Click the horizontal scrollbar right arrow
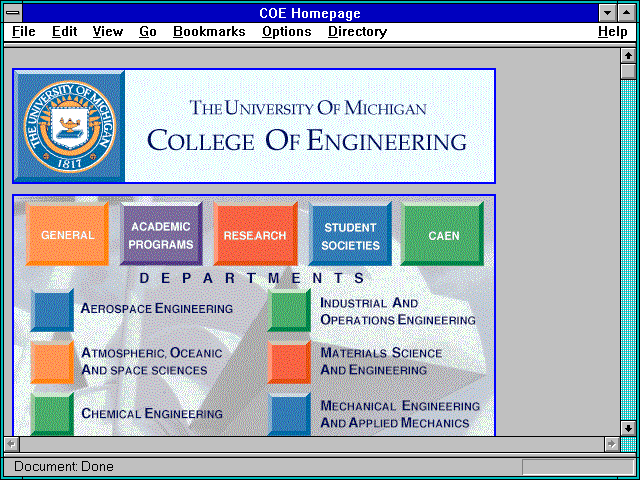This screenshot has height=480, width=640. click(611, 444)
